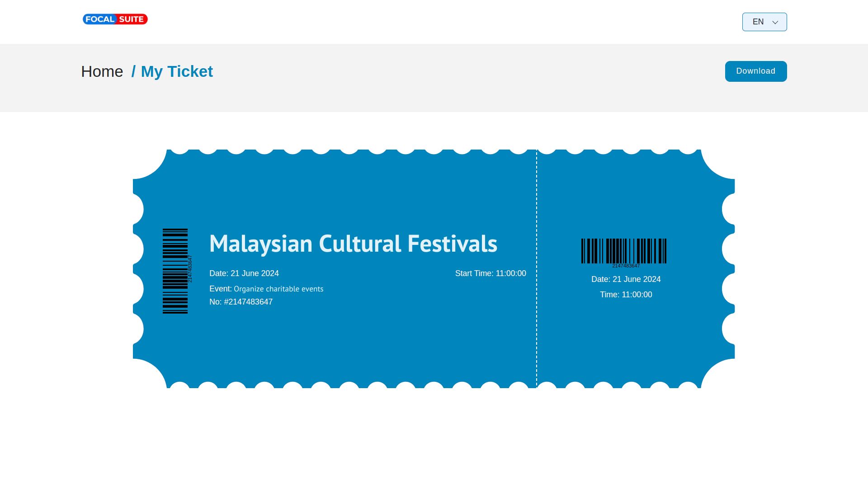Download the ticket
Viewport: 868px width, 488px height.
[x=756, y=71]
